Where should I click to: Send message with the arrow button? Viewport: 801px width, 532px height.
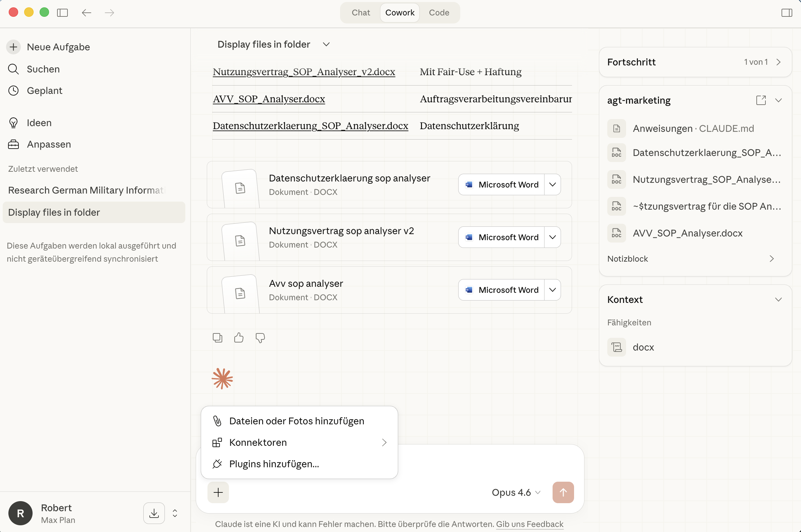[x=563, y=492]
